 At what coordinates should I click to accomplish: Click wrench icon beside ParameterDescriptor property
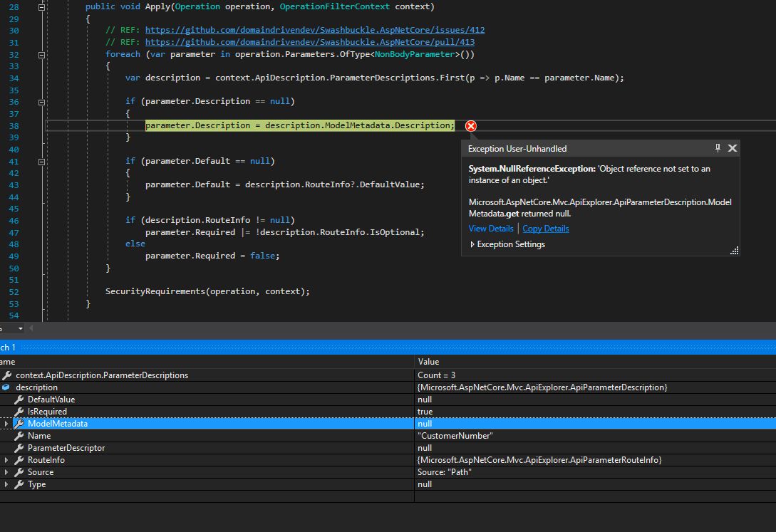click(19, 448)
